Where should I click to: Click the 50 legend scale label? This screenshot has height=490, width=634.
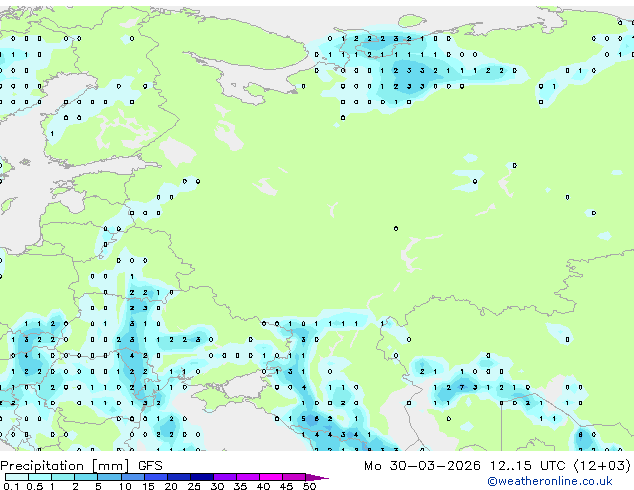[x=309, y=486]
